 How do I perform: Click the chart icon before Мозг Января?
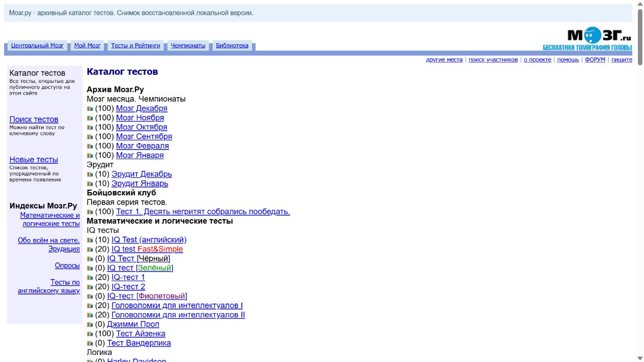point(90,156)
